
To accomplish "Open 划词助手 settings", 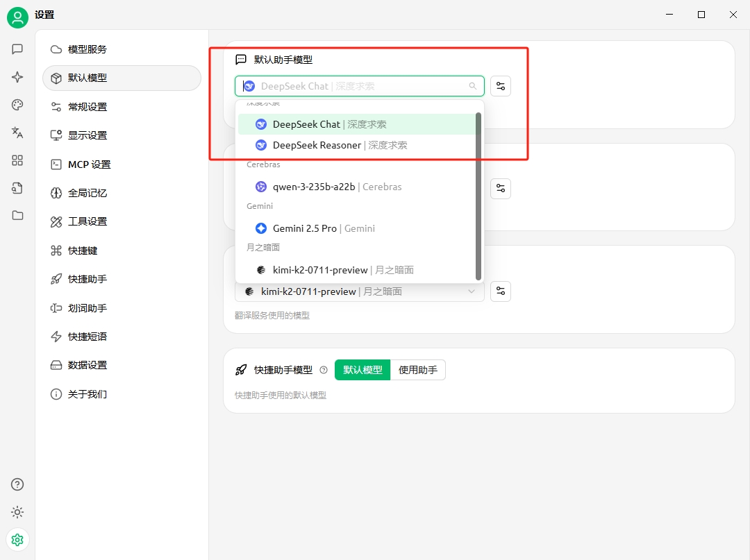I will pyautogui.click(x=122, y=308).
